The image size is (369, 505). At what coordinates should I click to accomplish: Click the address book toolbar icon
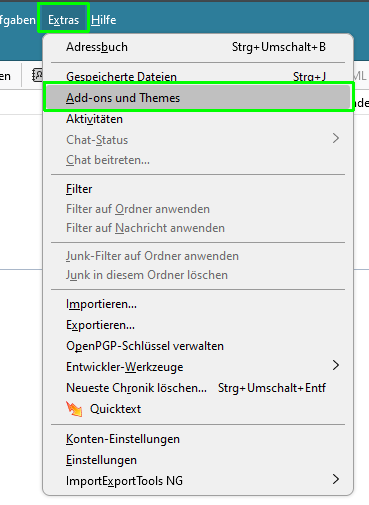click(x=37, y=75)
